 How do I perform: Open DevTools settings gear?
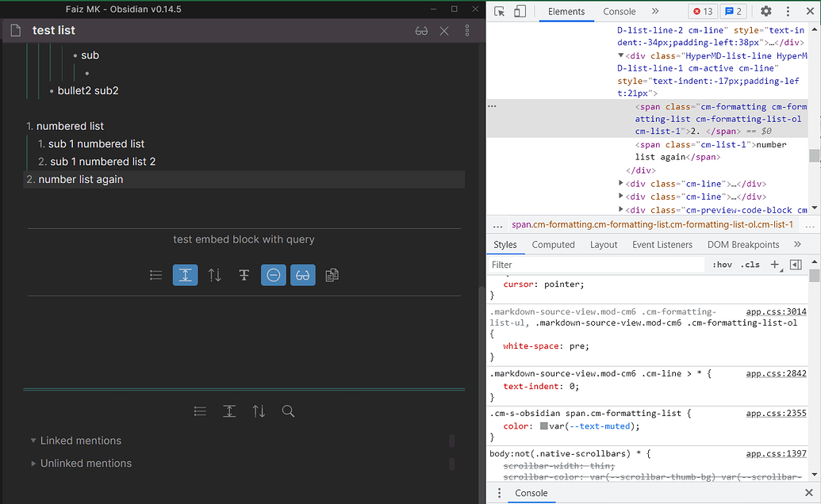click(765, 11)
